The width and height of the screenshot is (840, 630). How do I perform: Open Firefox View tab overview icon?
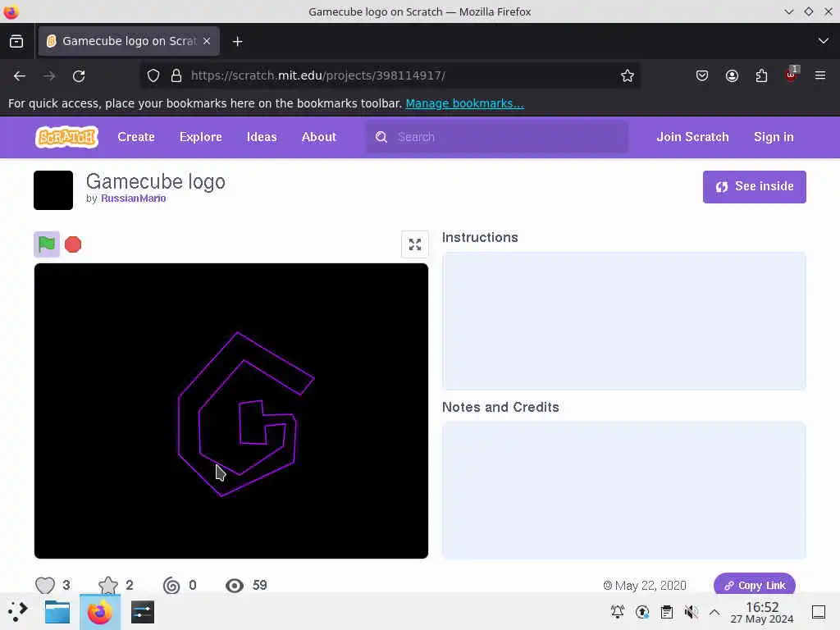[x=16, y=41]
